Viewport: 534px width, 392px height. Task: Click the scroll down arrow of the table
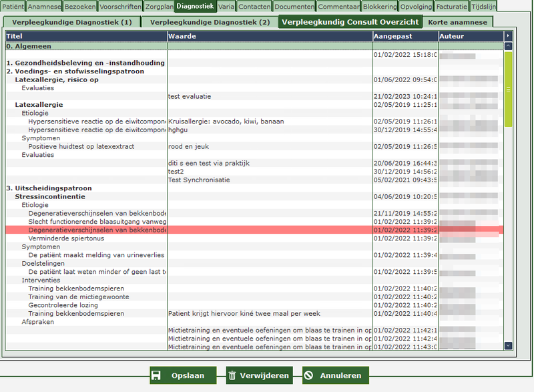tap(508, 345)
